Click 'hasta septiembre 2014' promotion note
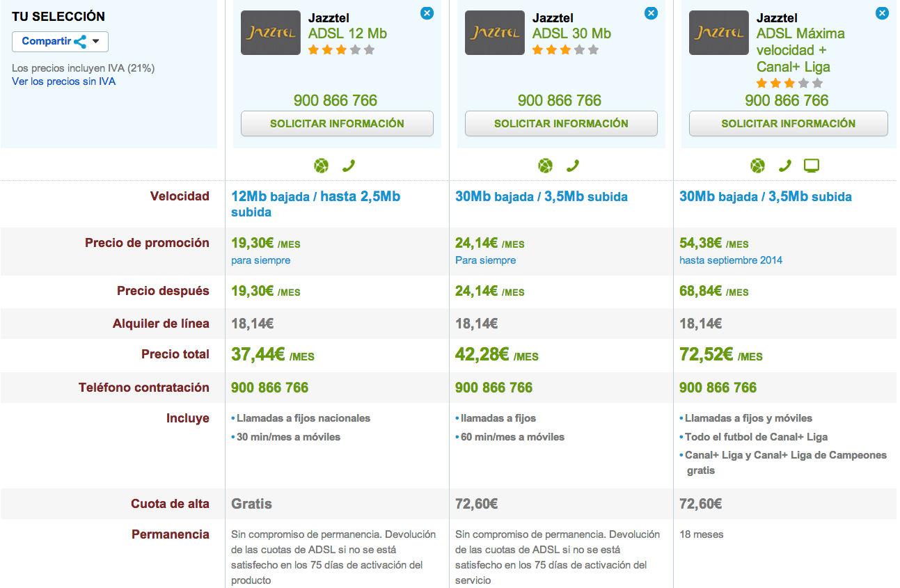The height and width of the screenshot is (588, 900). coord(731,260)
